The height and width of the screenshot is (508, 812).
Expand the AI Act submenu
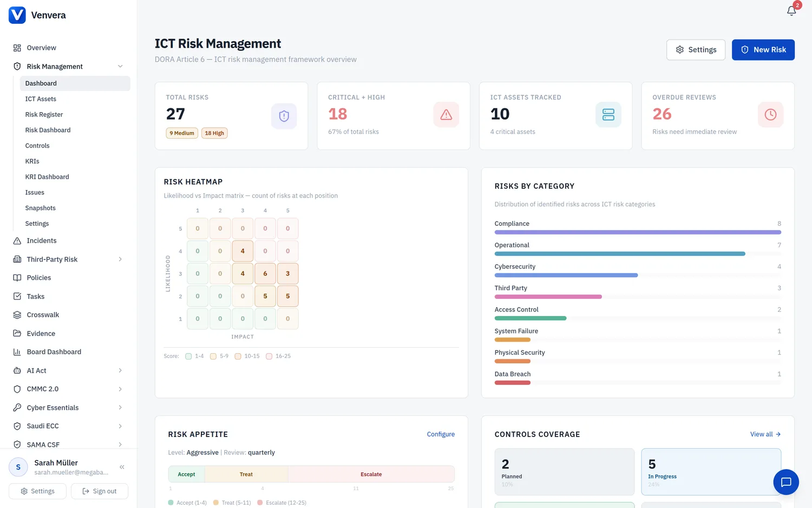coord(120,370)
